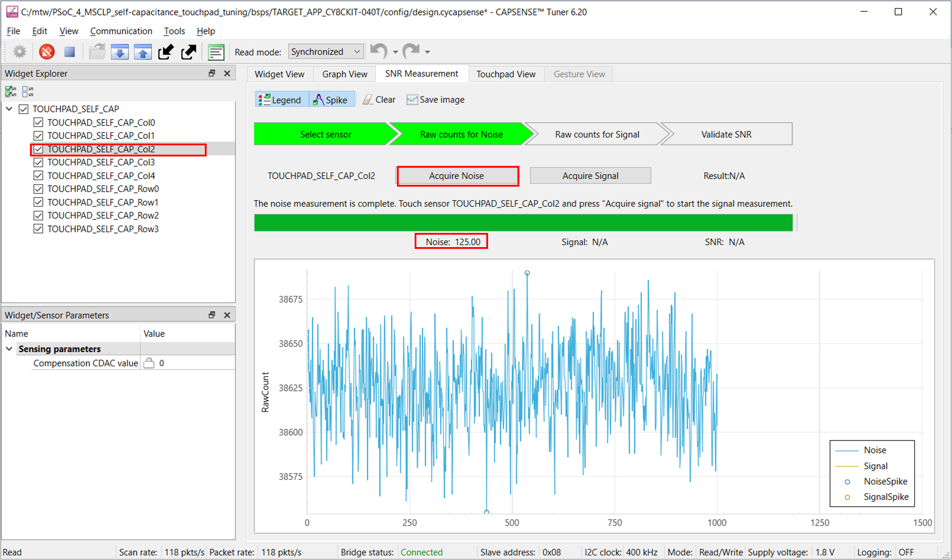Switch to the Widget View tab
Screen dimensions: 952x560
pyautogui.click(x=279, y=74)
